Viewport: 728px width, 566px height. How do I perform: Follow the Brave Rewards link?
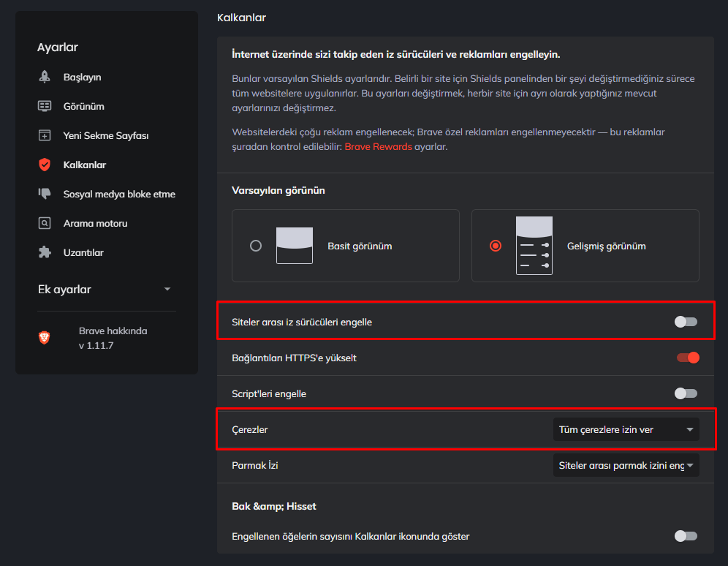[378, 146]
